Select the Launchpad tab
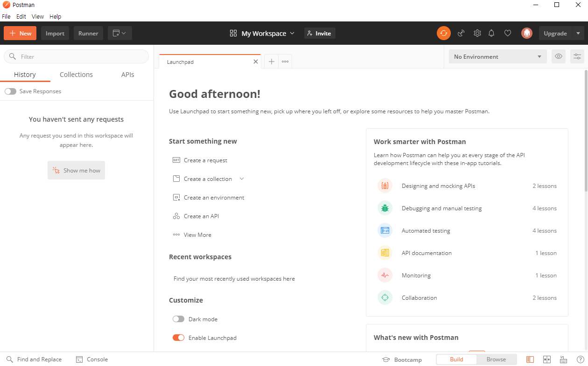The width and height of the screenshot is (588, 366). [210, 62]
